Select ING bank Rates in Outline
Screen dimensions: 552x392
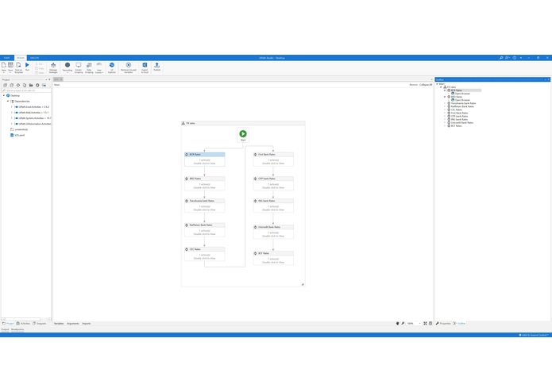coord(457,120)
